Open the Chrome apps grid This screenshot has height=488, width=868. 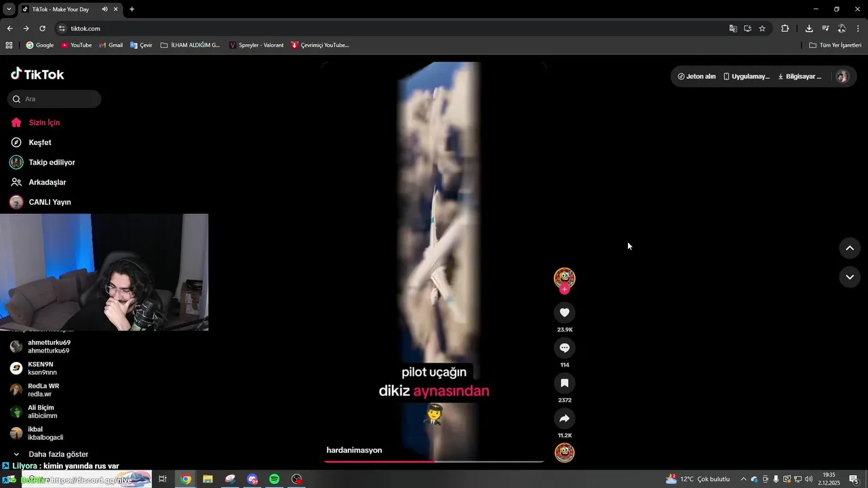[x=9, y=45]
